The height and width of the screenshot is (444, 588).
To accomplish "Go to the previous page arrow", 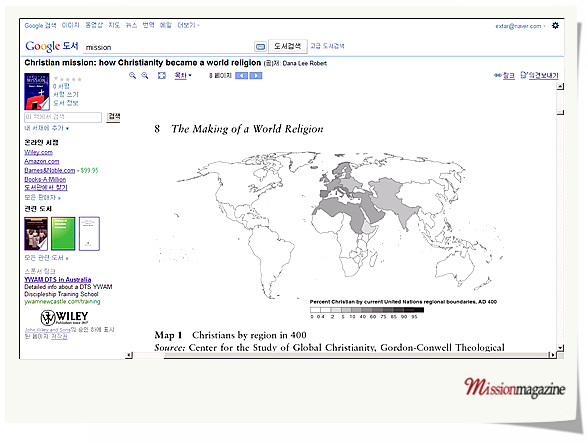I will click(x=242, y=76).
